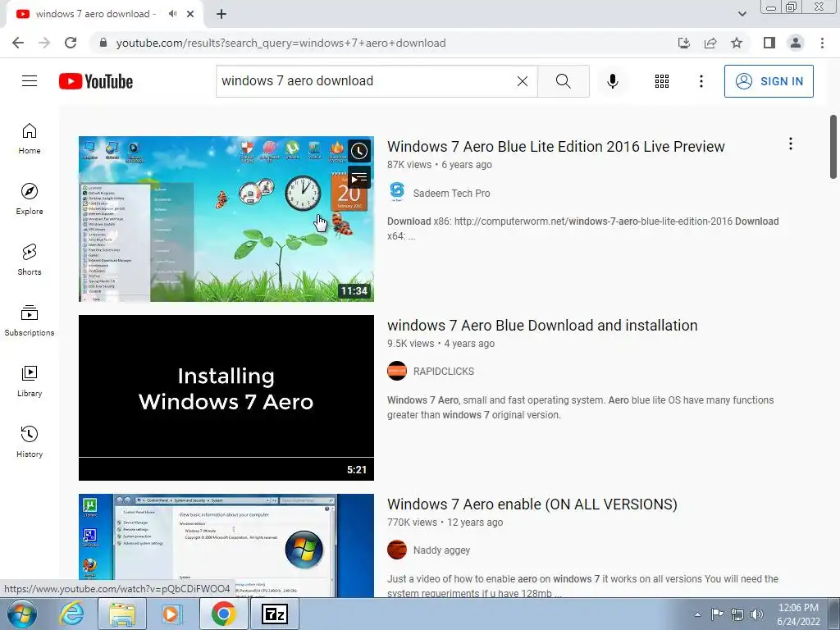840x630 pixels.
Task: Play the Aero enable video thumbnail
Action: (x=226, y=546)
